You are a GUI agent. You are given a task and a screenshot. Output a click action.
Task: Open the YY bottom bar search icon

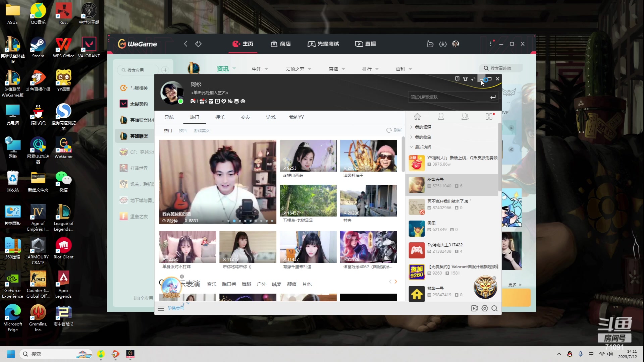(494, 308)
